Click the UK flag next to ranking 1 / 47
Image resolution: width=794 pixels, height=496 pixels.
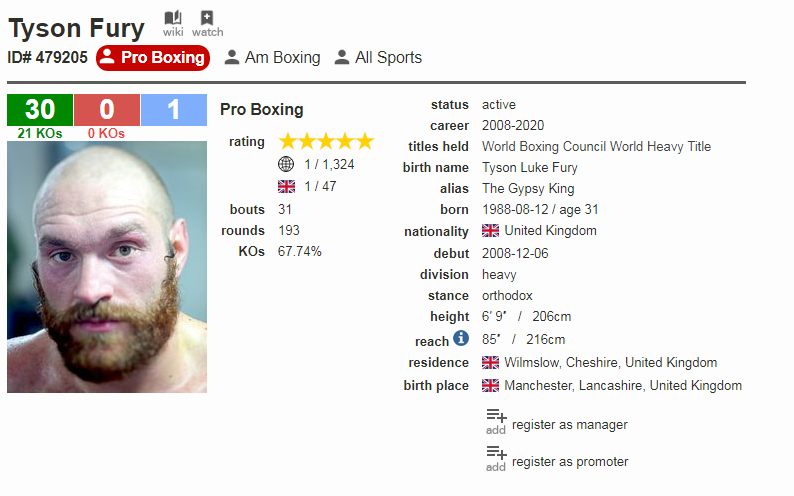coord(287,187)
